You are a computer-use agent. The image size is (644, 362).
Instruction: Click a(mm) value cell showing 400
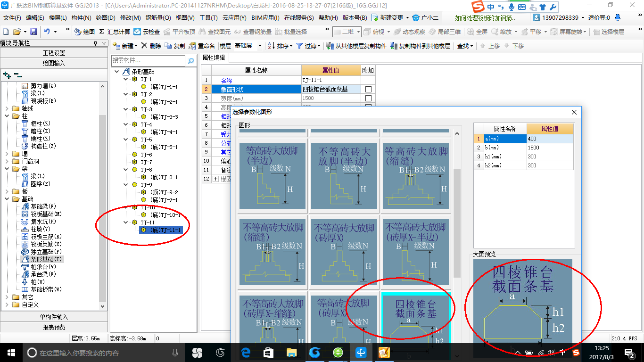coord(550,139)
